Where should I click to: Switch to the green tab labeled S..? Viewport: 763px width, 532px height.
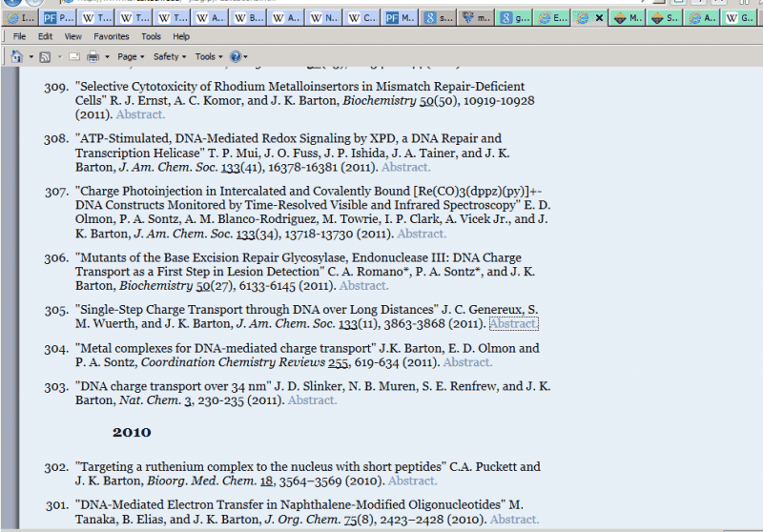[665, 18]
